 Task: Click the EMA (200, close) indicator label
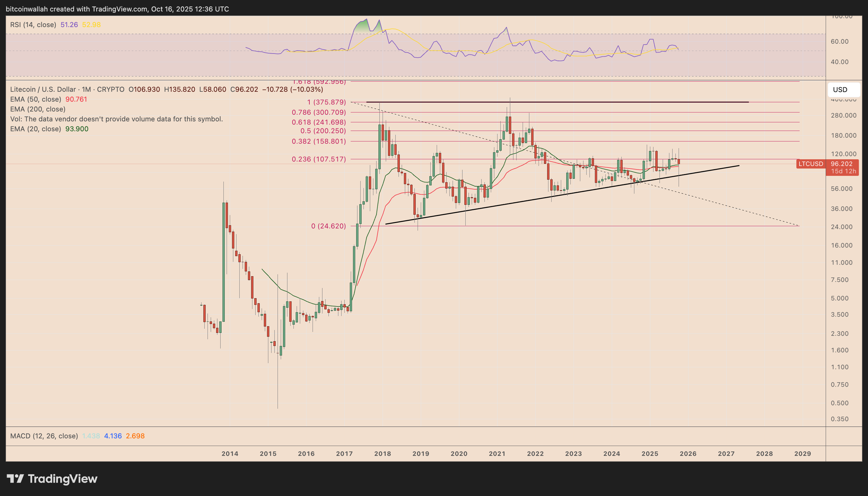tap(38, 109)
